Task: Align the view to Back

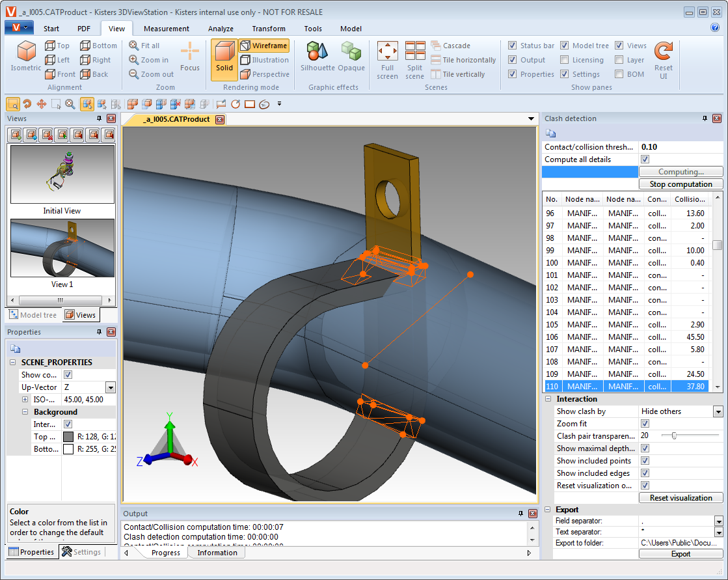Action: [94, 74]
